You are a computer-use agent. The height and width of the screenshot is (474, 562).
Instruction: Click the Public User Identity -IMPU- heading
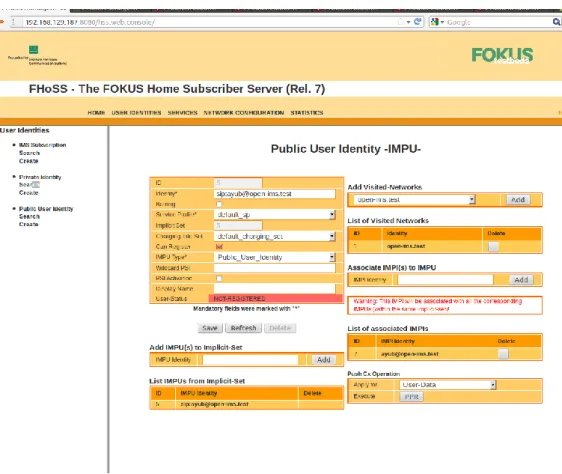pyautogui.click(x=346, y=149)
